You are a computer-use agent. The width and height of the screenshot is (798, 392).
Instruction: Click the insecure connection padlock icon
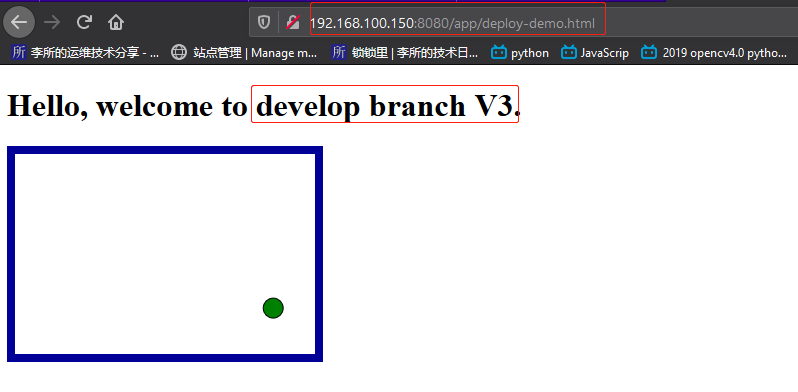point(293,22)
